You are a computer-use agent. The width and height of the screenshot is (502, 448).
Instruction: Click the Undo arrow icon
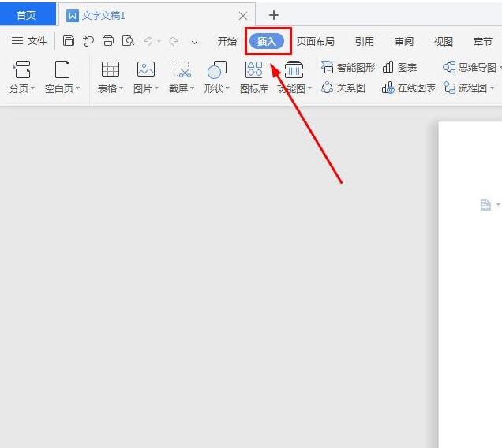(x=148, y=41)
